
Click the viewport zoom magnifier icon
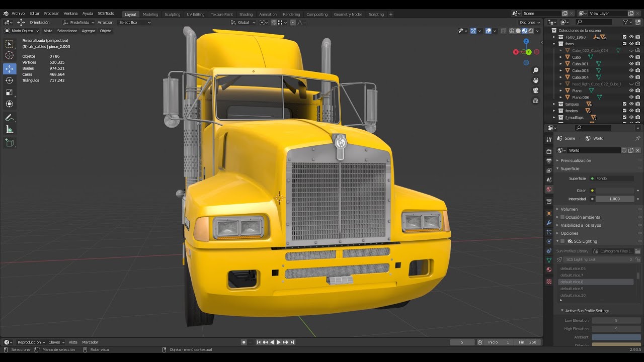536,70
